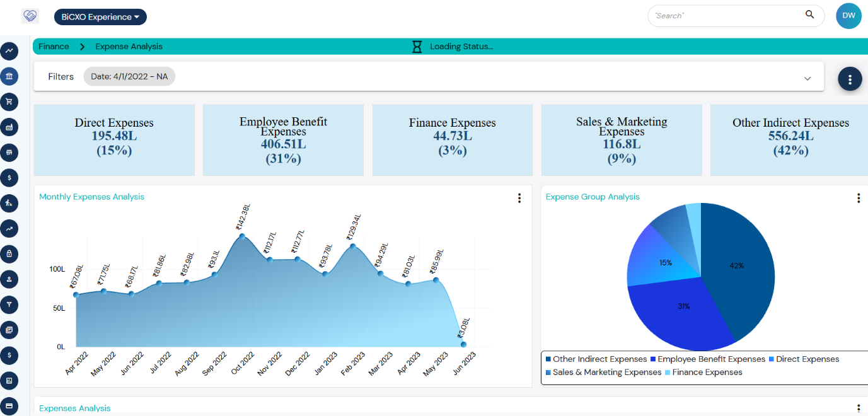
Task: Click the Date filter chip showing 4/1/2022
Action: click(x=129, y=76)
